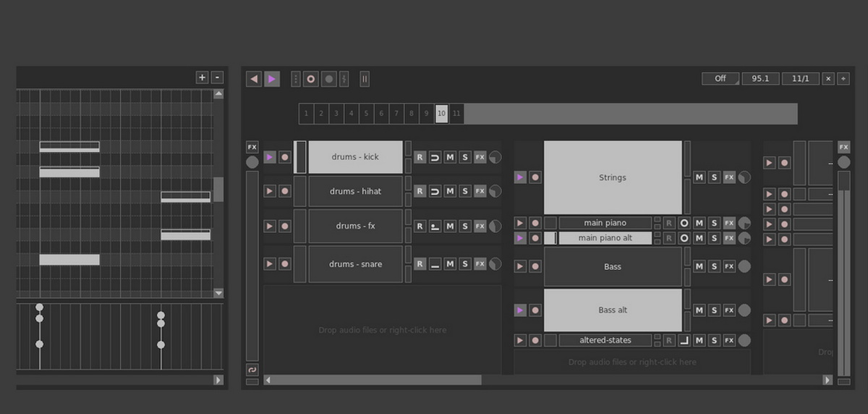
Task: Rewind the sequencer to the start
Action: tap(254, 79)
